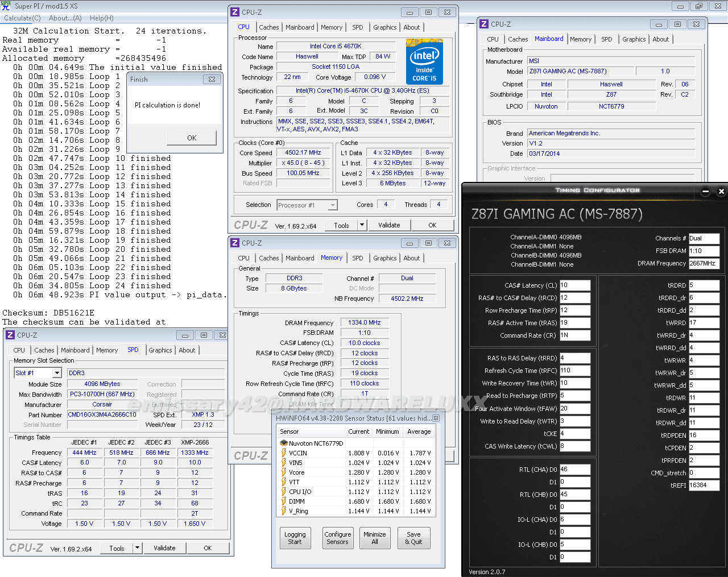Viewport: 728px width, 577px height.
Task: Select the Nuvoton NCT6779D chip icon in HWiNFO
Action: click(283, 443)
